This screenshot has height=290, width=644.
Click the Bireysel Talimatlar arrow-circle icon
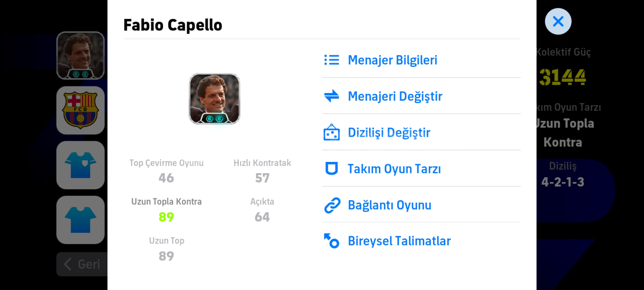pyautogui.click(x=332, y=241)
